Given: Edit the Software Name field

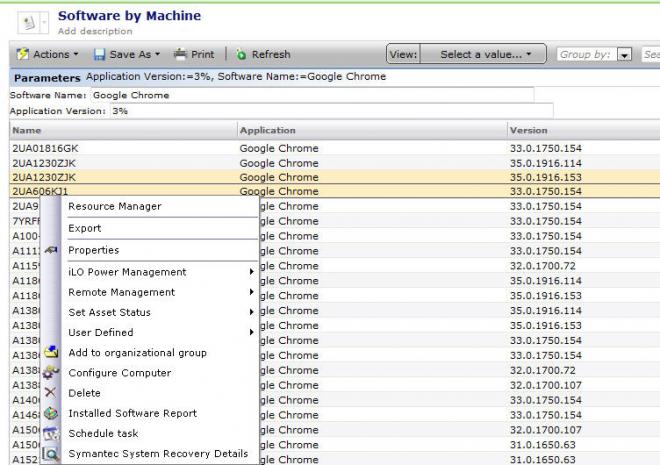Looking at the screenshot, I should pyautogui.click(x=311, y=95).
